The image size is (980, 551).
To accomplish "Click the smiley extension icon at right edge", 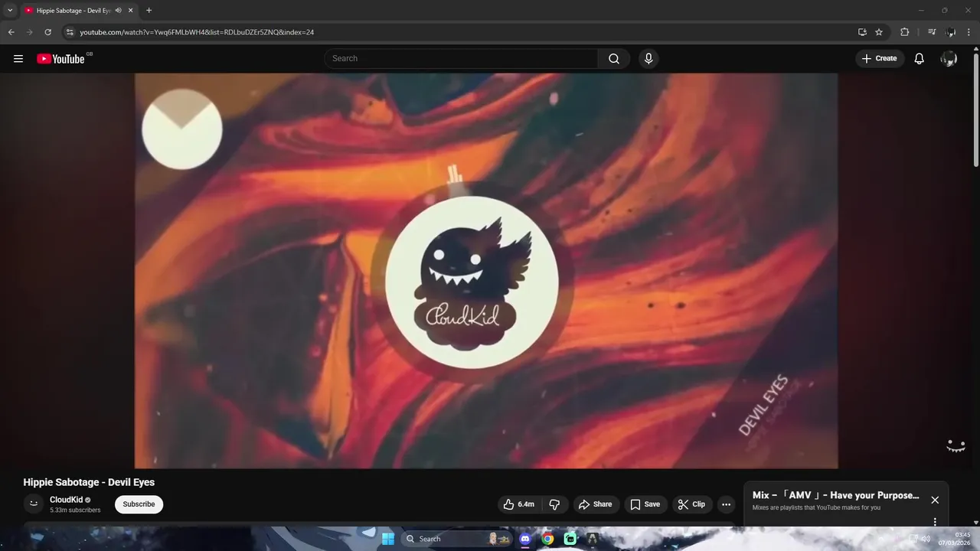I will (x=955, y=445).
